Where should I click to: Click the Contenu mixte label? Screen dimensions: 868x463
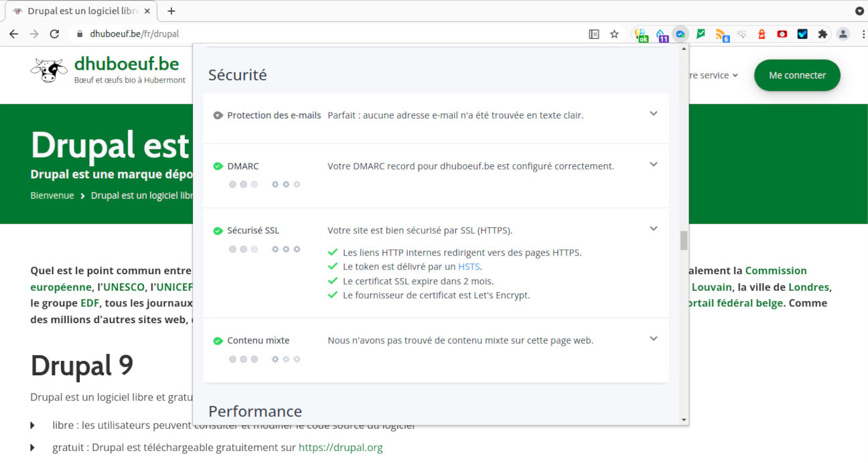[259, 340]
